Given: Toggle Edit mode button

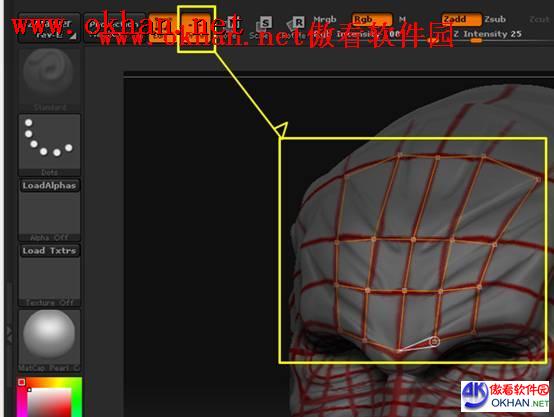Looking at the screenshot, I should coord(164,28).
